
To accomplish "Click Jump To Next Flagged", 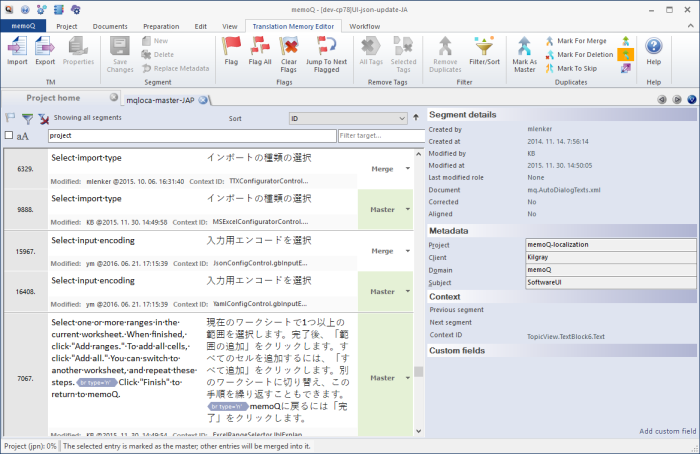I will point(326,54).
